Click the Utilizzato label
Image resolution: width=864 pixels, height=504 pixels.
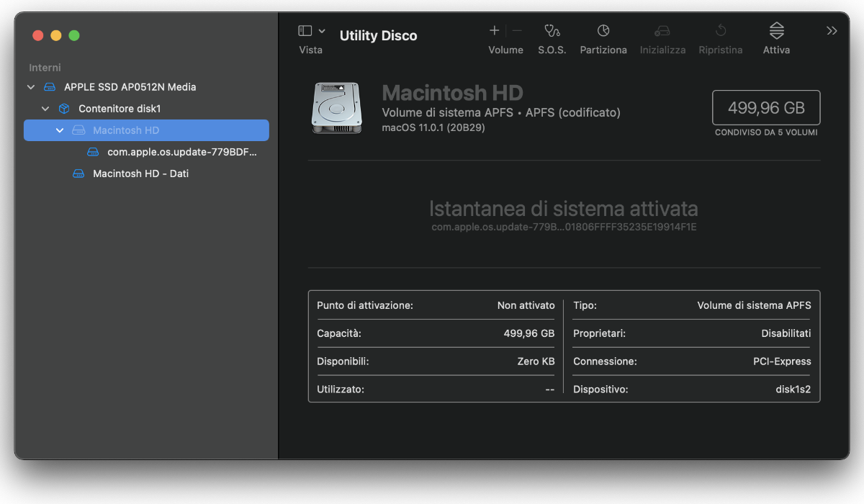click(341, 390)
